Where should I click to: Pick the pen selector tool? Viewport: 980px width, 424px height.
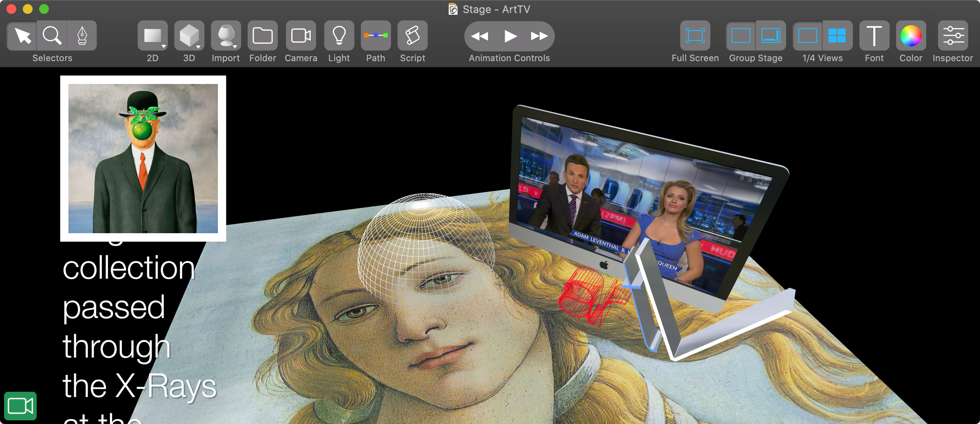[x=82, y=36]
